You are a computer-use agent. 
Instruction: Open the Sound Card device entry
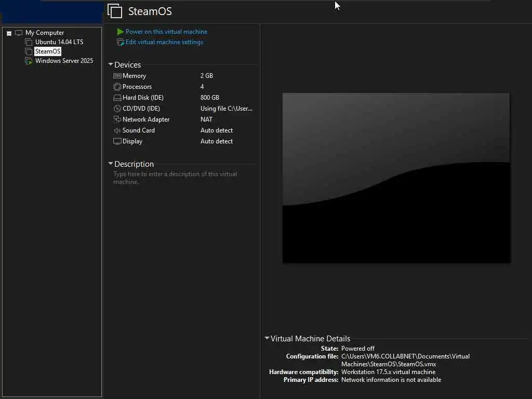point(138,130)
